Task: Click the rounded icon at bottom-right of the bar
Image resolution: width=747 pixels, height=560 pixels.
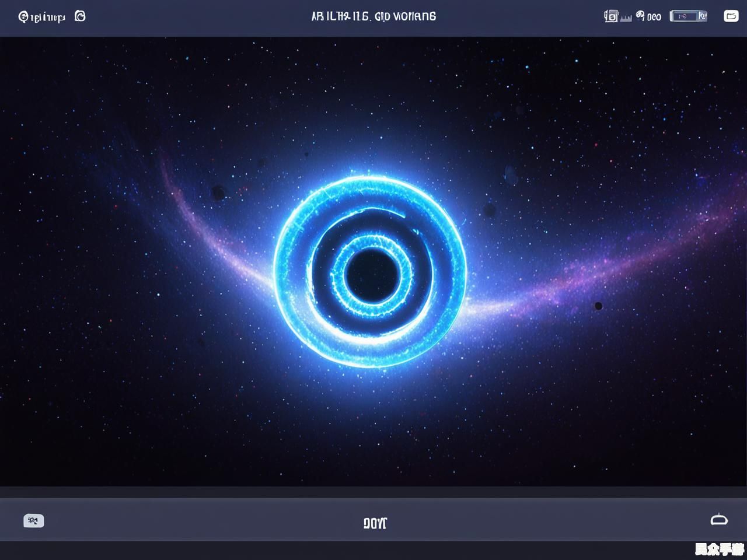Action: [x=719, y=520]
